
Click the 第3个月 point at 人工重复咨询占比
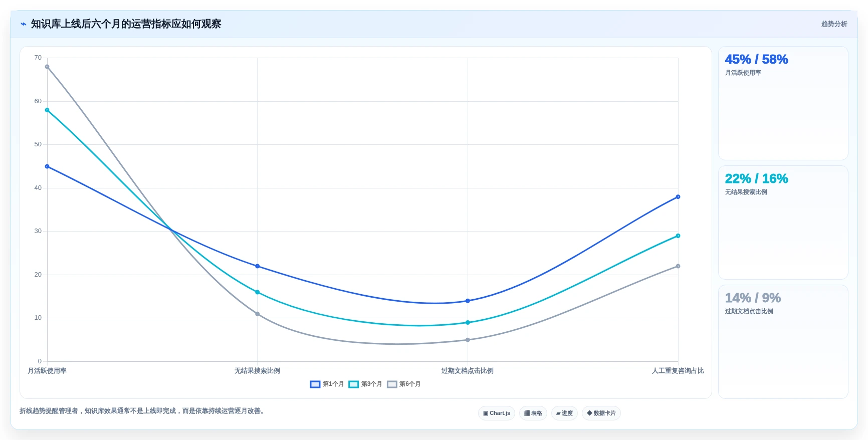[678, 236]
